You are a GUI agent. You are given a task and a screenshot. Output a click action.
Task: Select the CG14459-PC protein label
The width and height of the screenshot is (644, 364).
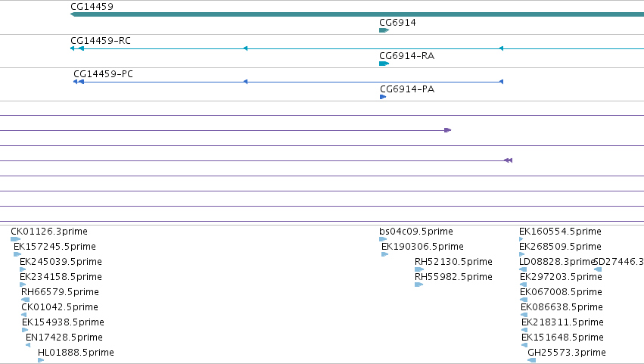pos(103,74)
